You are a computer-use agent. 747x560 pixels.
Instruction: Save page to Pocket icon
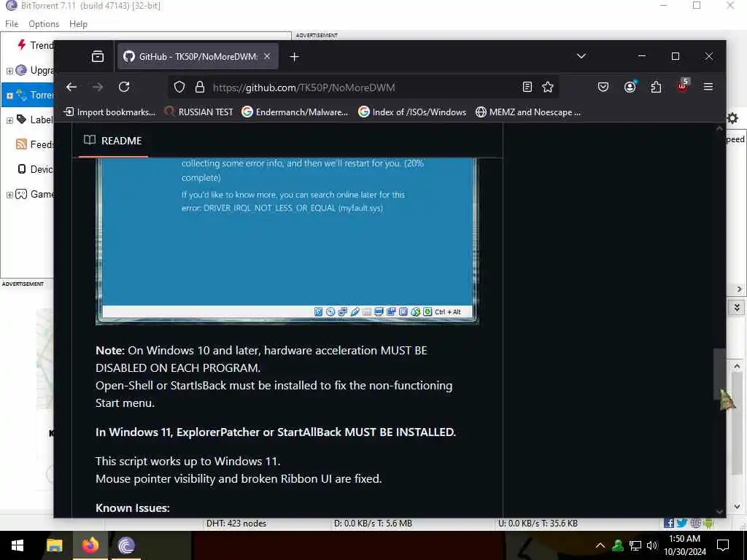click(603, 87)
